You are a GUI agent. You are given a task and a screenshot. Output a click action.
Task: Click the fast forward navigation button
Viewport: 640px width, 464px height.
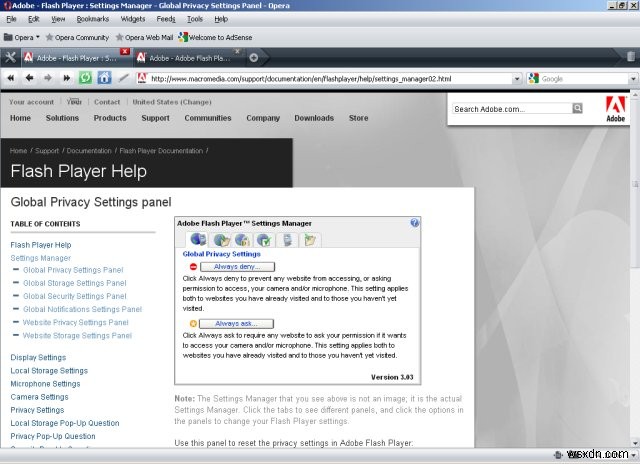coord(67,78)
